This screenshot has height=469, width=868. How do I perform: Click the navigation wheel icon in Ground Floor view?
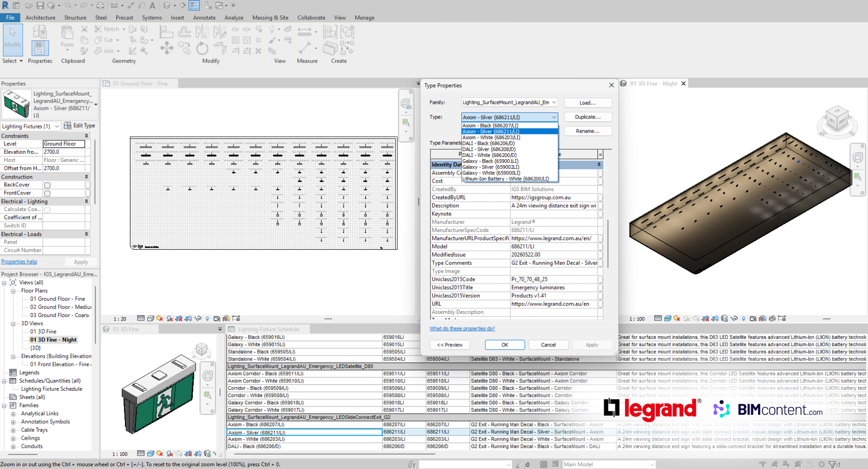coord(405,104)
